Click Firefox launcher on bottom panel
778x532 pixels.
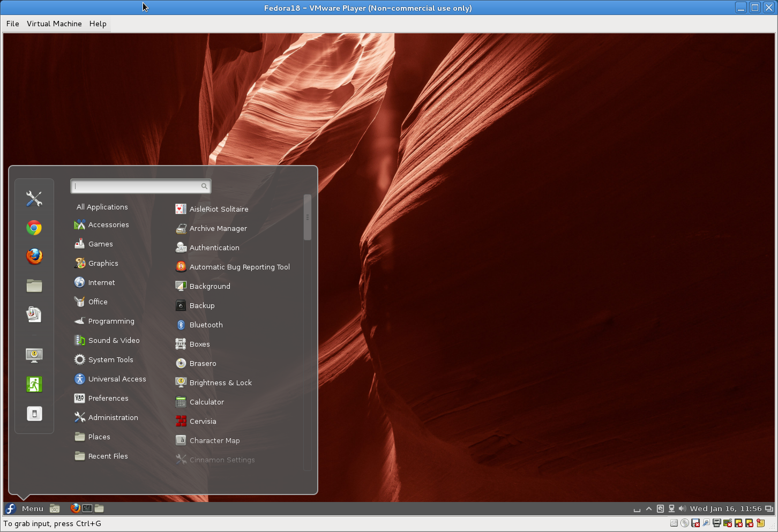point(76,508)
